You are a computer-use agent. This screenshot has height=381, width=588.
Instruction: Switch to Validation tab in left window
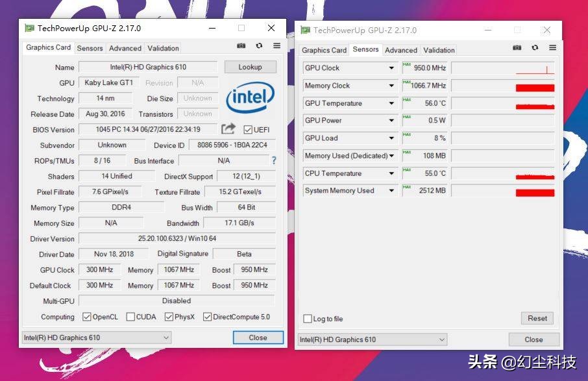[x=163, y=49]
